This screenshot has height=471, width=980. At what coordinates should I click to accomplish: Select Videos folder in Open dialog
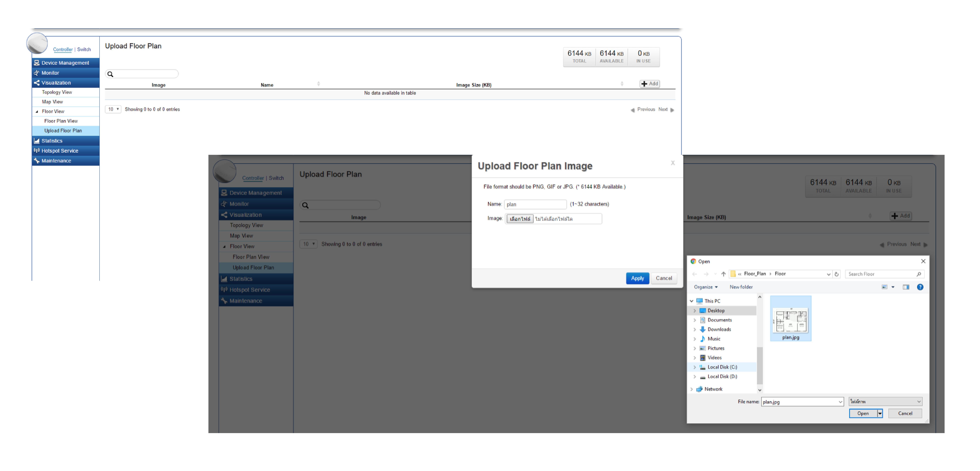(714, 358)
